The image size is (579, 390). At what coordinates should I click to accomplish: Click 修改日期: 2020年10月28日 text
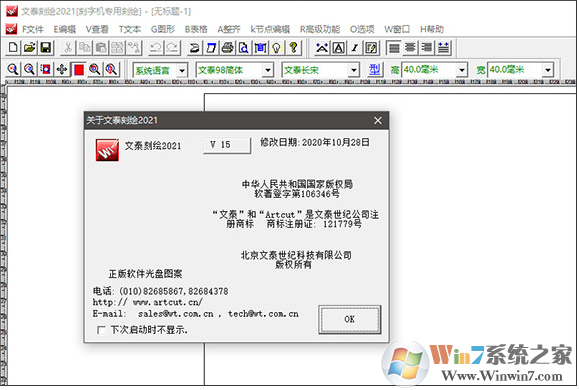[x=315, y=143]
